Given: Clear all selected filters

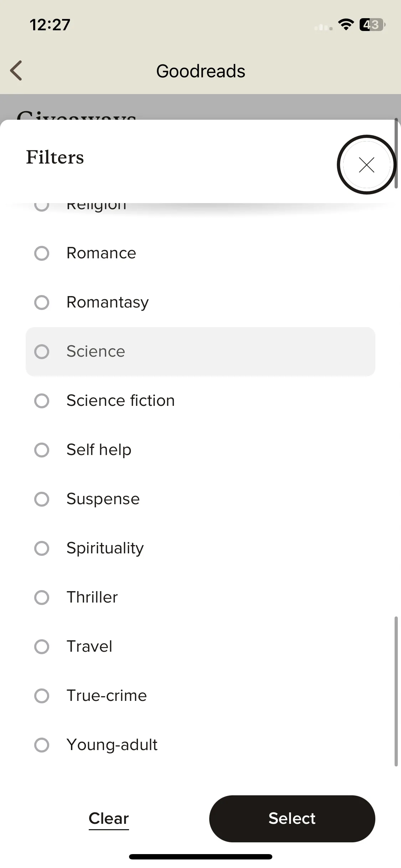Looking at the screenshot, I should coord(109,818).
